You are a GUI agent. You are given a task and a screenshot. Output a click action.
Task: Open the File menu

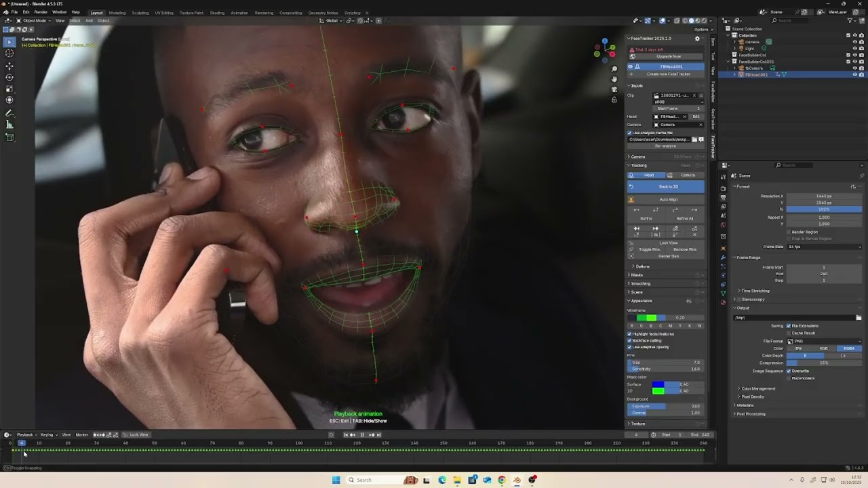[x=14, y=12]
